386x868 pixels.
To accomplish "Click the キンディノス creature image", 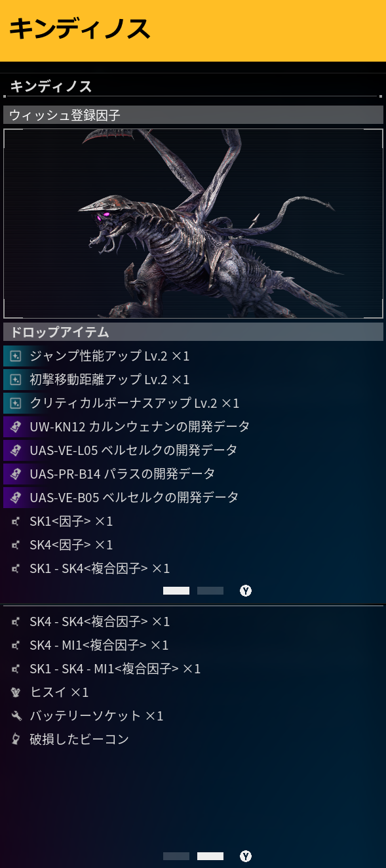I will tap(193, 224).
